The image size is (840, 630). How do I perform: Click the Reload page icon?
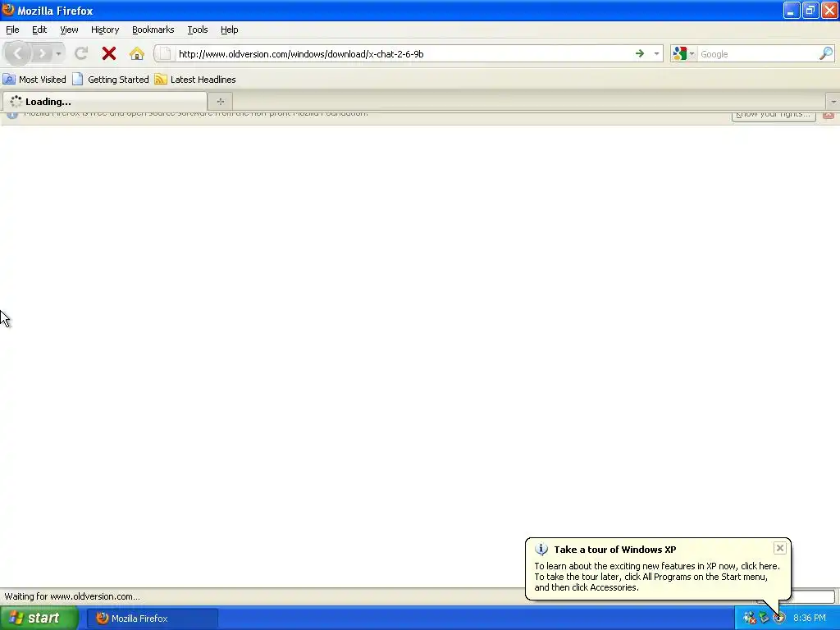coord(81,53)
